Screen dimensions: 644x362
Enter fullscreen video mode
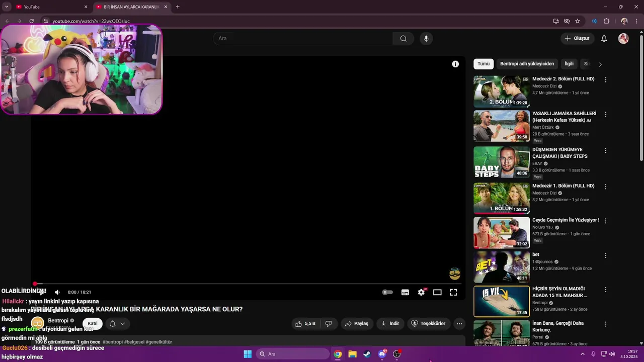click(453, 292)
